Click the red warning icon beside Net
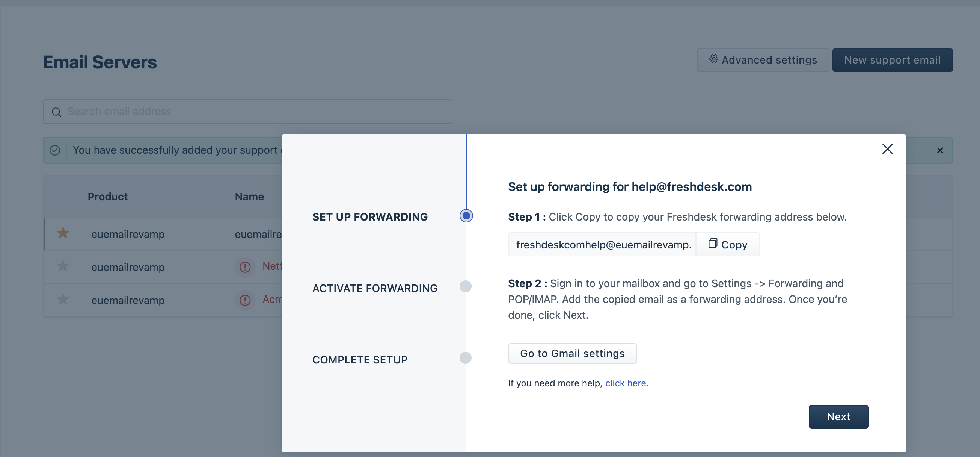Image resolution: width=980 pixels, height=457 pixels. [245, 267]
